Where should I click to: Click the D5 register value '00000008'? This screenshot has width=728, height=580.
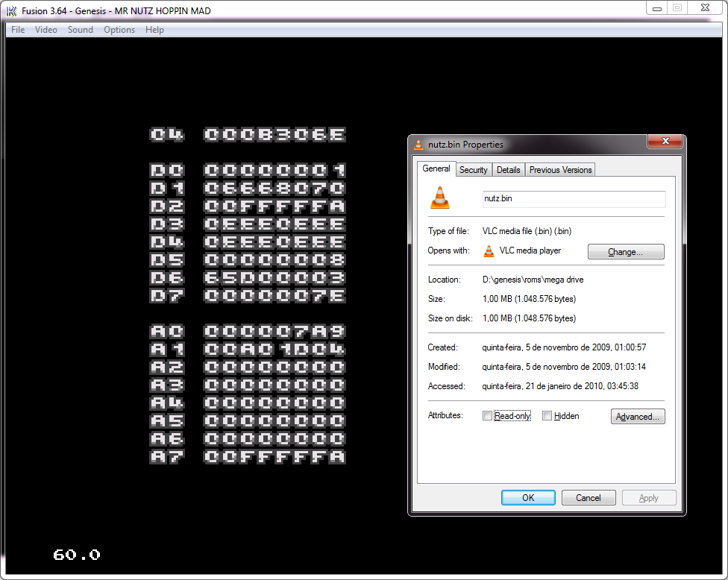[x=274, y=259]
